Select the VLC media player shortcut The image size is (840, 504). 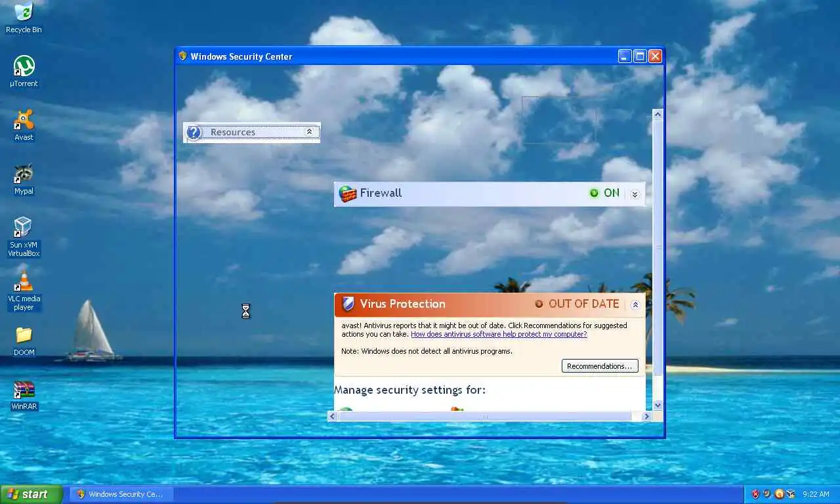(24, 291)
